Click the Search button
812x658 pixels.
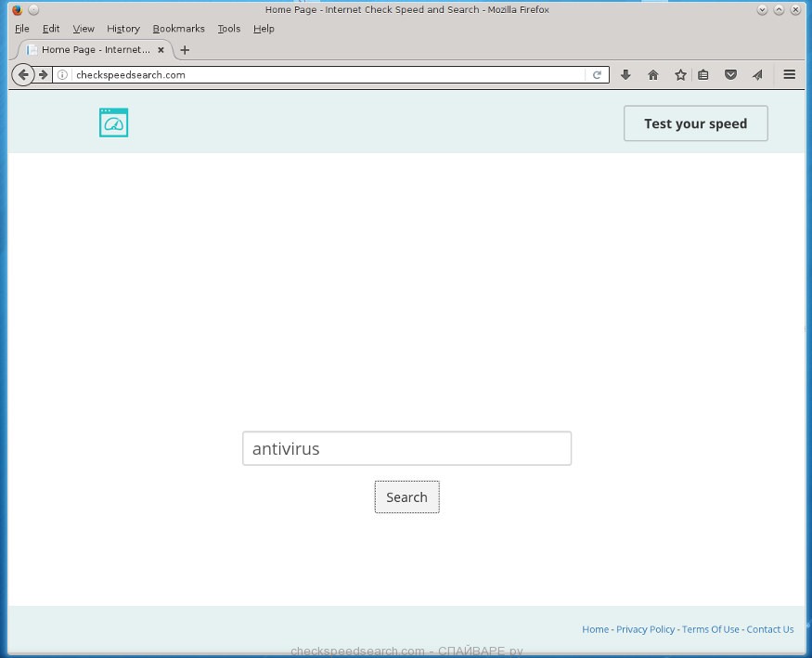(406, 497)
